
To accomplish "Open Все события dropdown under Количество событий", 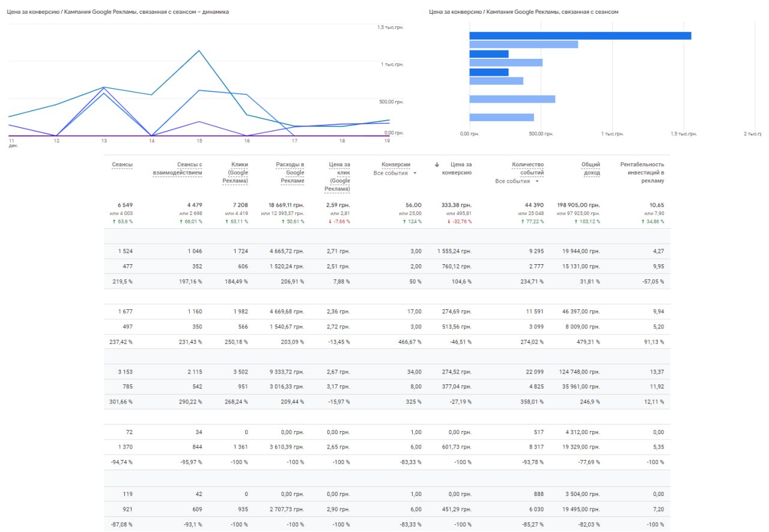I will click(x=517, y=181).
